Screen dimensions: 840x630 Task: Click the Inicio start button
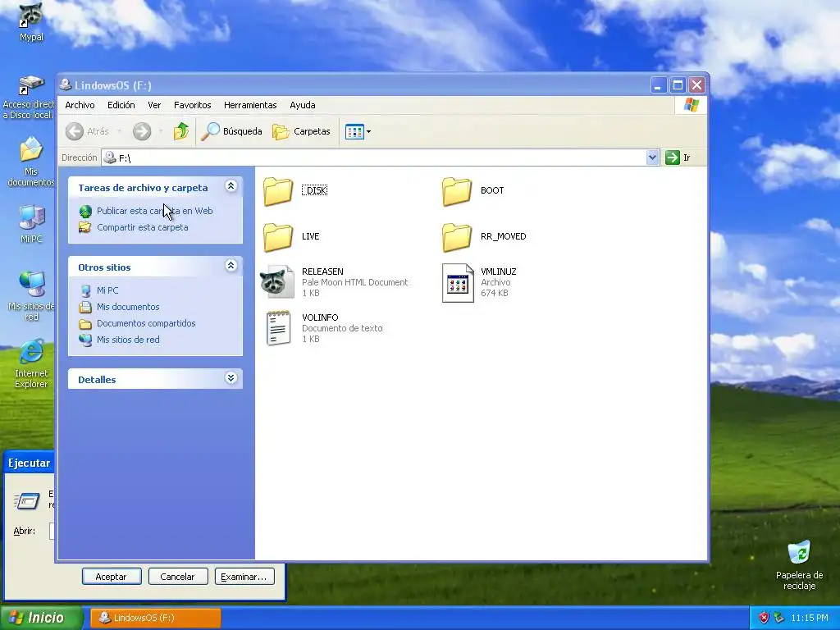click(42, 618)
